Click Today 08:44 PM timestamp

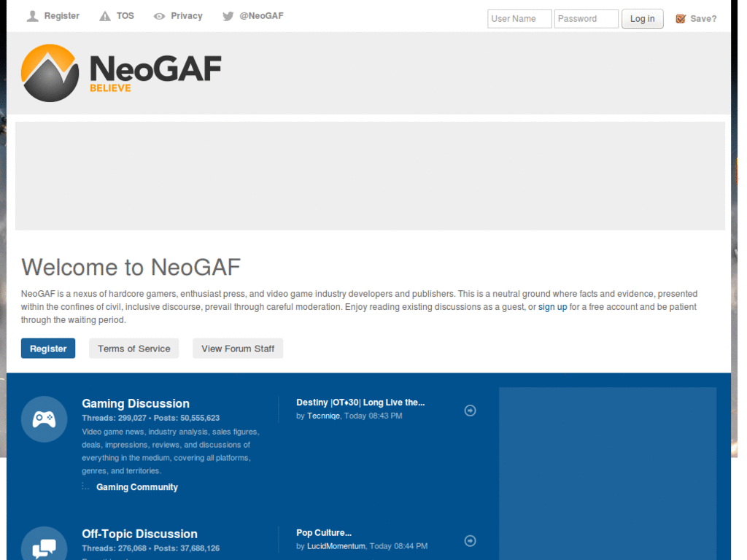coord(398,546)
